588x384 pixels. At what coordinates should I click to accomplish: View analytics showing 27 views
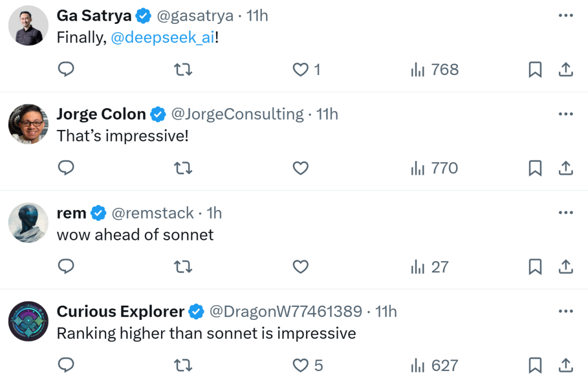pos(430,267)
